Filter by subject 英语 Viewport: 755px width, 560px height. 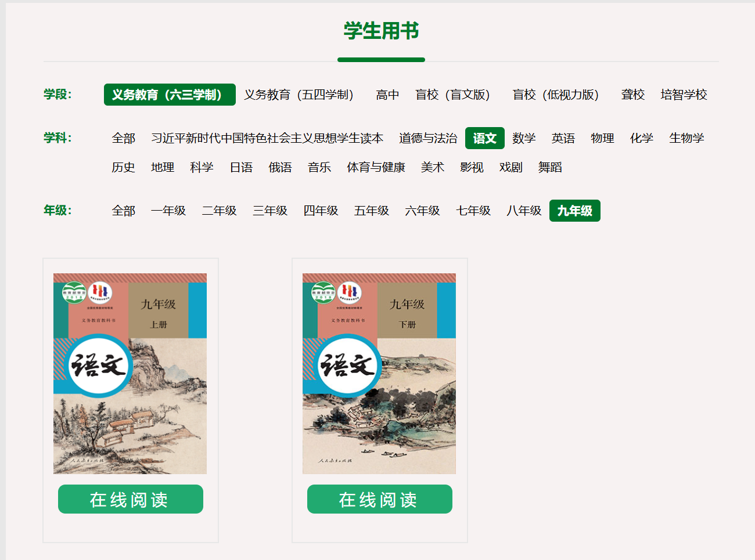coord(563,138)
